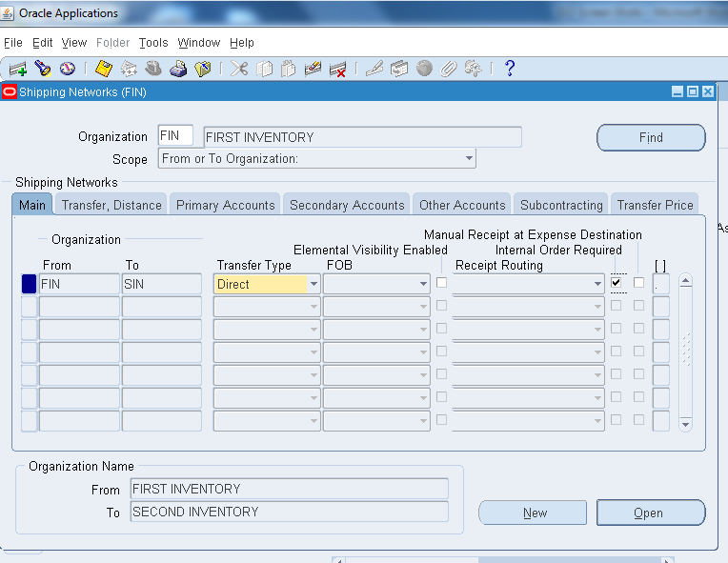Switch to the Other Accounts tab
Screen dimensions: 728x563
click(x=462, y=205)
